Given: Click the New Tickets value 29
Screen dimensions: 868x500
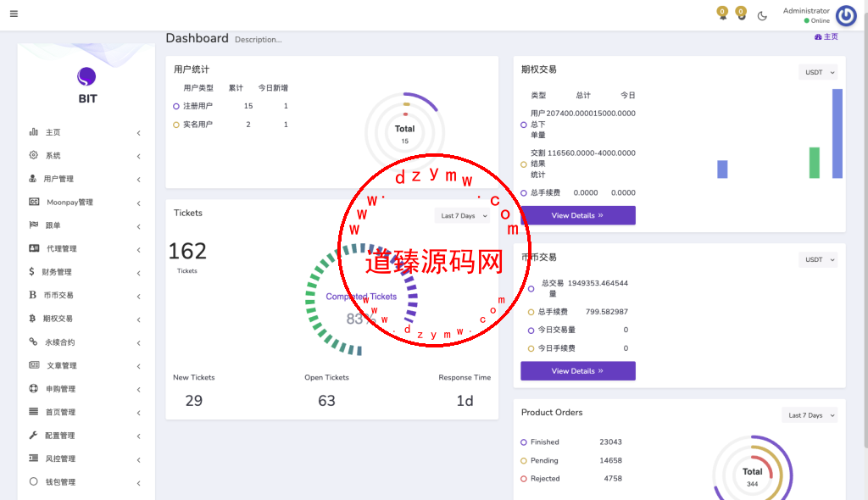Looking at the screenshot, I should pos(194,400).
